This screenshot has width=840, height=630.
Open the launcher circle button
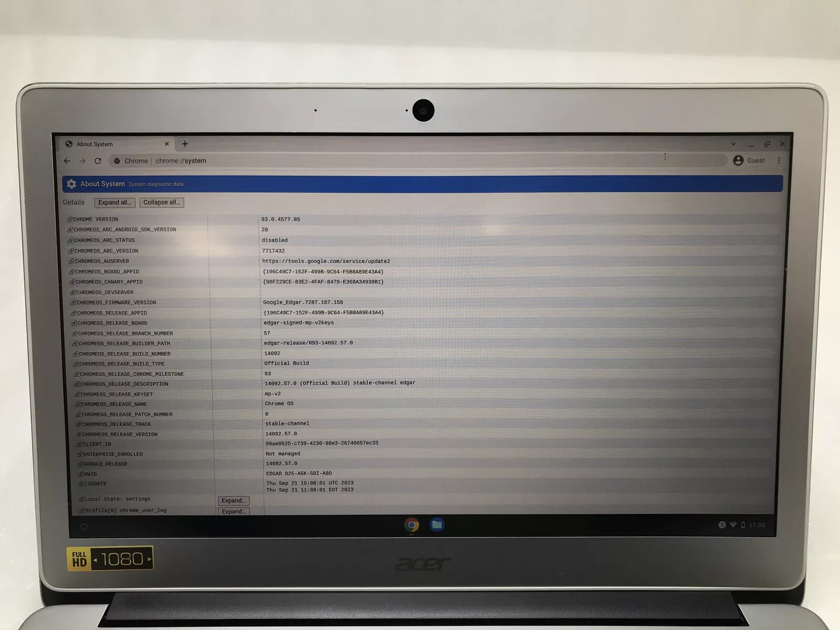pyautogui.click(x=83, y=527)
